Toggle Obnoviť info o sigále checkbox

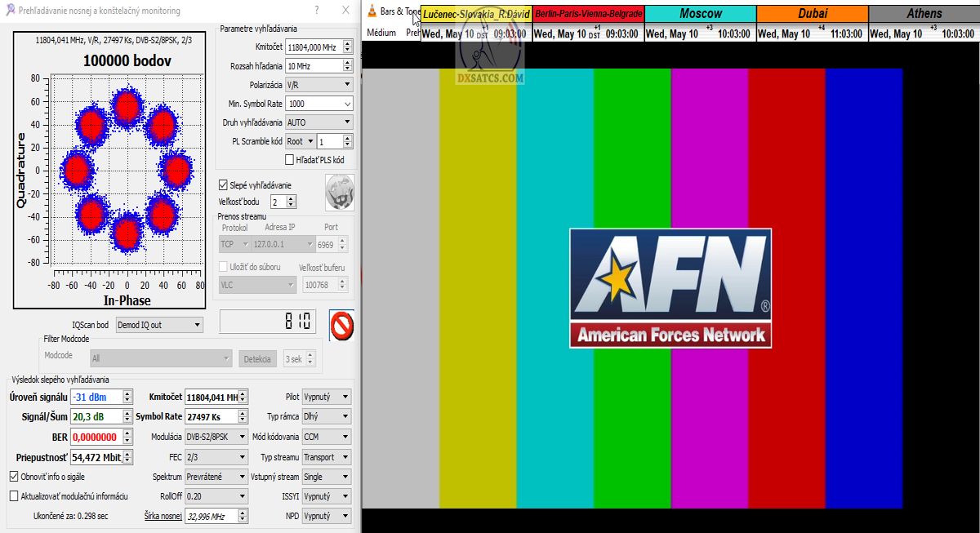[x=14, y=476]
